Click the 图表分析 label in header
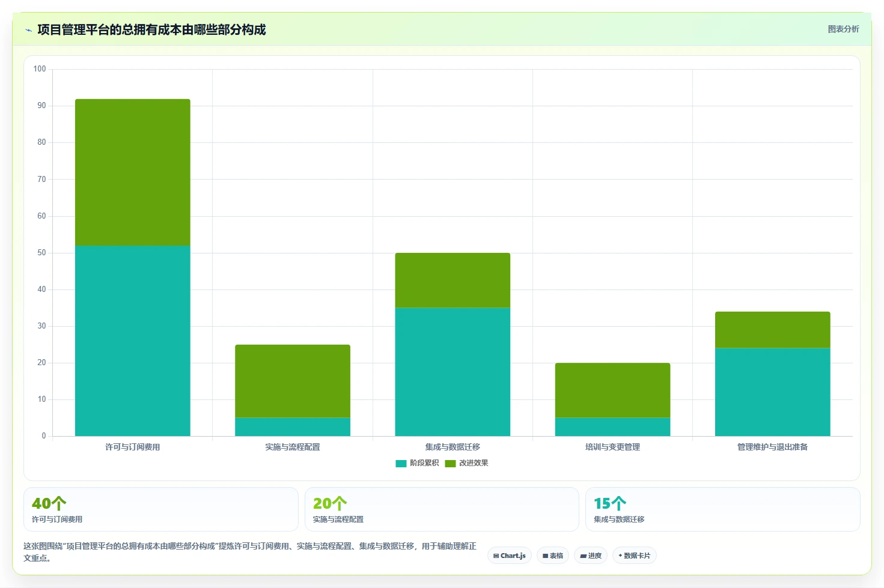This screenshot has width=884, height=588. click(843, 29)
